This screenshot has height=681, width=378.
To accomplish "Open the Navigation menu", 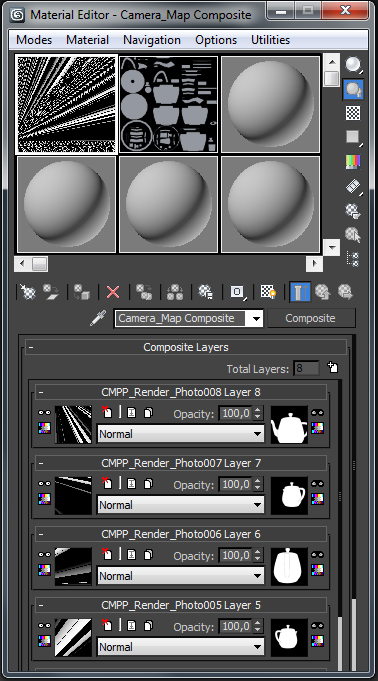I will pos(152,40).
